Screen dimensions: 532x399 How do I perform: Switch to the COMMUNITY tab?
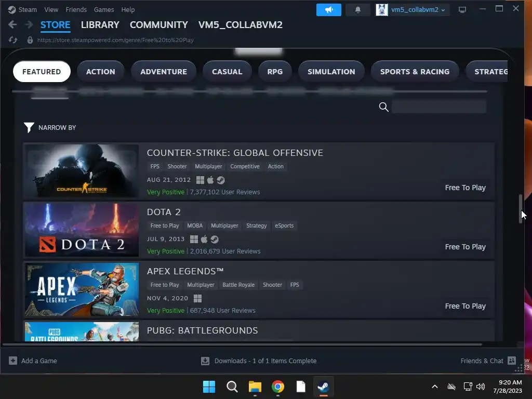[159, 25]
